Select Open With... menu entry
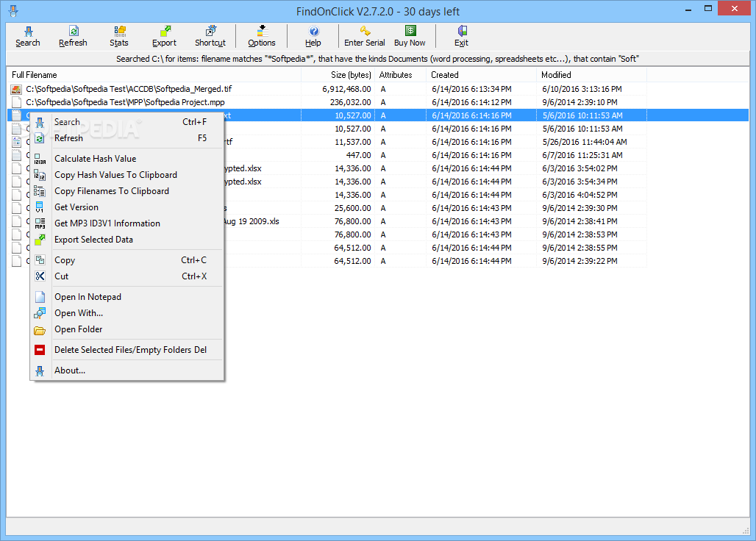The height and width of the screenshot is (541, 756). [127, 313]
